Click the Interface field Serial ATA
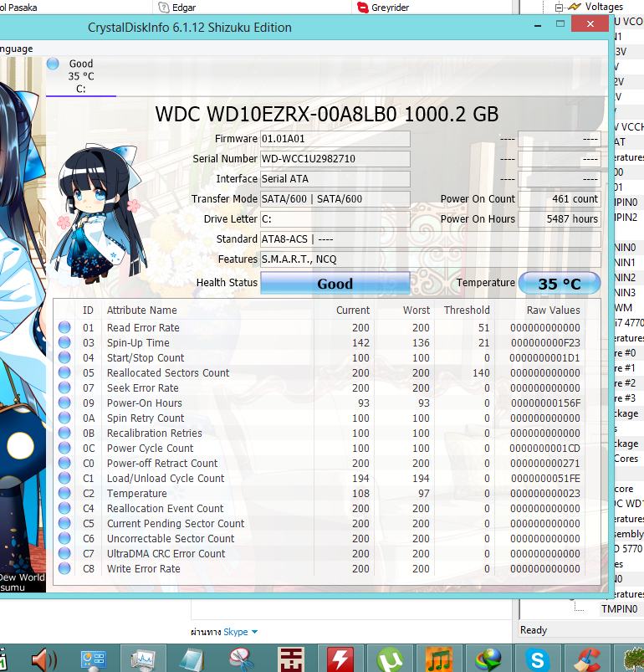Viewport: 644px width, 672px height. coord(335,179)
